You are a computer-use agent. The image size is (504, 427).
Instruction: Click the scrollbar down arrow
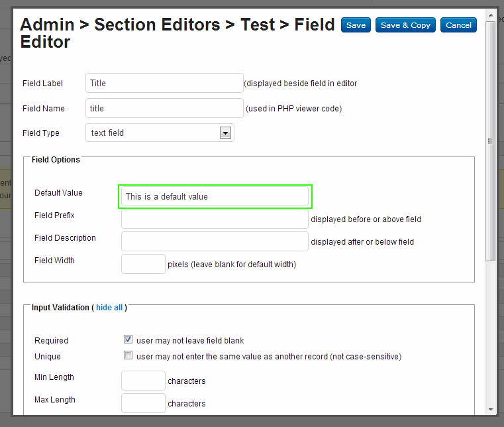tap(490, 410)
